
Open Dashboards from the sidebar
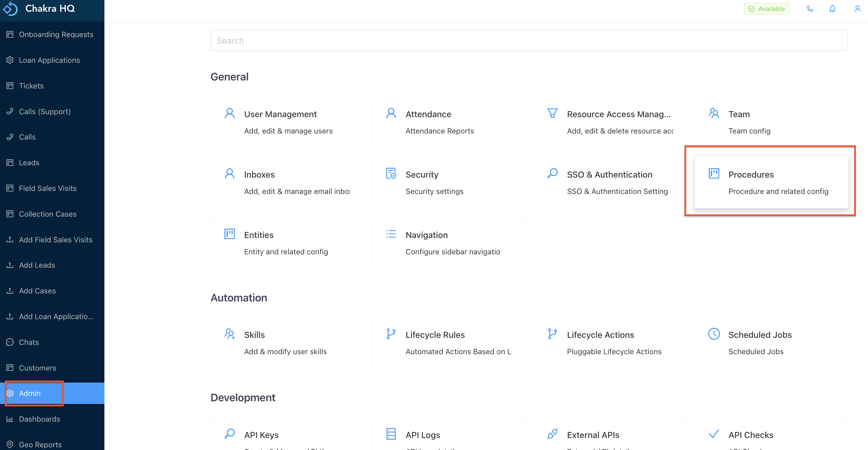pyautogui.click(x=39, y=419)
